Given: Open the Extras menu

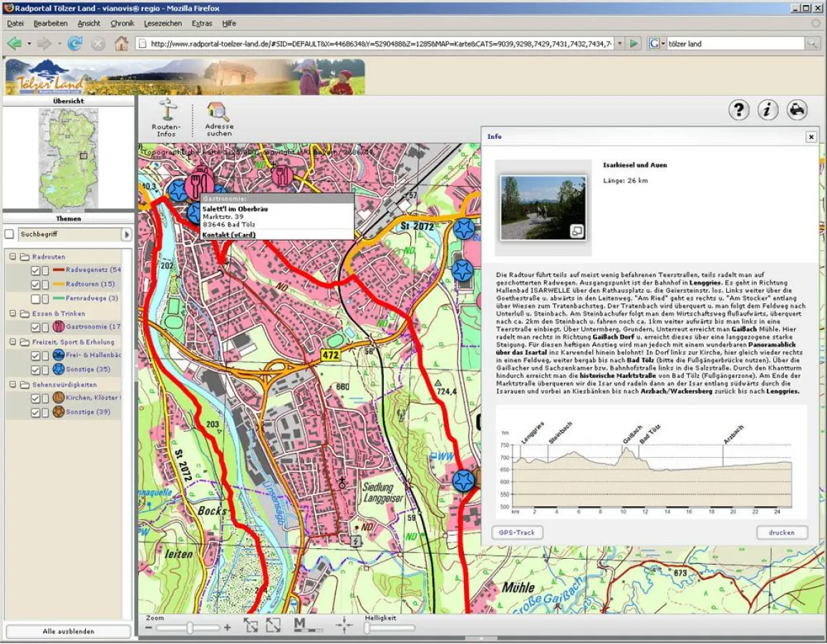Looking at the screenshot, I should coord(202,23).
